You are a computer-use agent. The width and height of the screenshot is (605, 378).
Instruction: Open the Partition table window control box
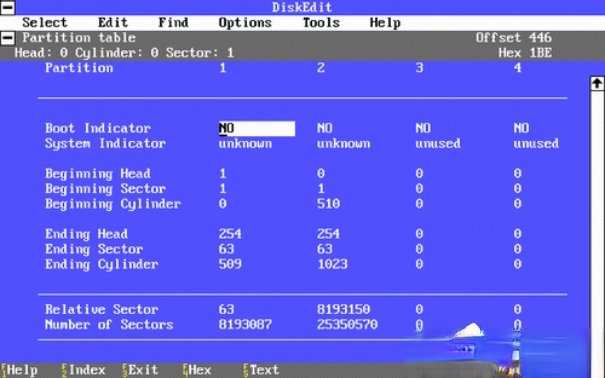pos(7,38)
